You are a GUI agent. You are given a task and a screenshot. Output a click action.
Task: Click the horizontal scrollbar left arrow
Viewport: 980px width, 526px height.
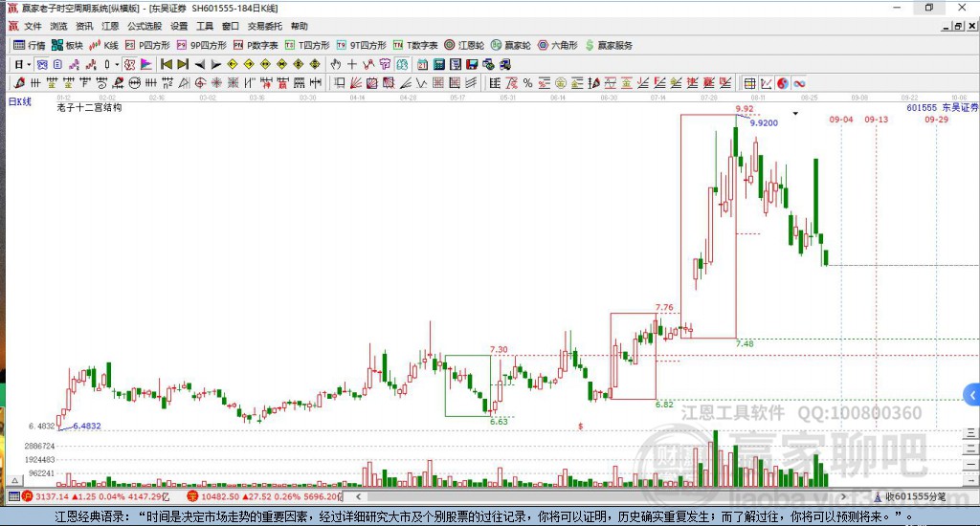(358, 496)
